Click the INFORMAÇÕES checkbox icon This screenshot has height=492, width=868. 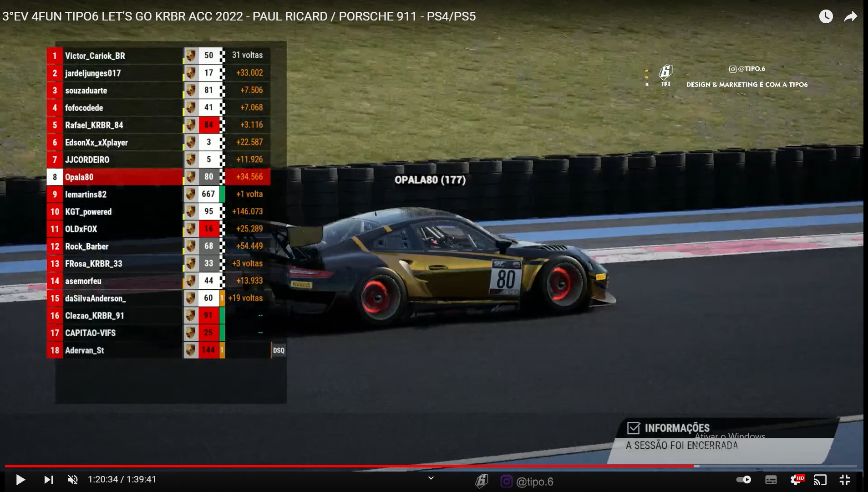[x=633, y=428]
